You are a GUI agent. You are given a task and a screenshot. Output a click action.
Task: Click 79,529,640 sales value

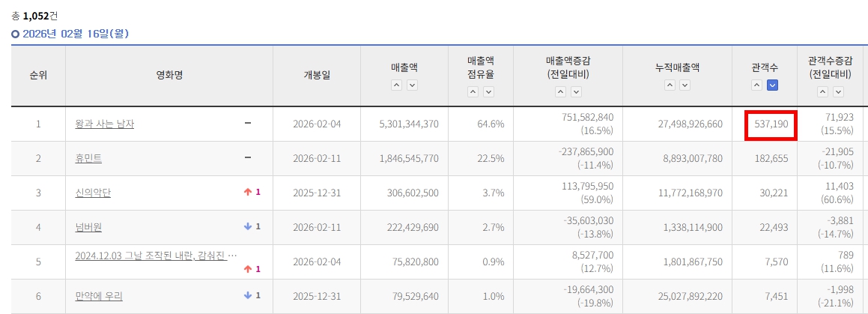point(416,296)
